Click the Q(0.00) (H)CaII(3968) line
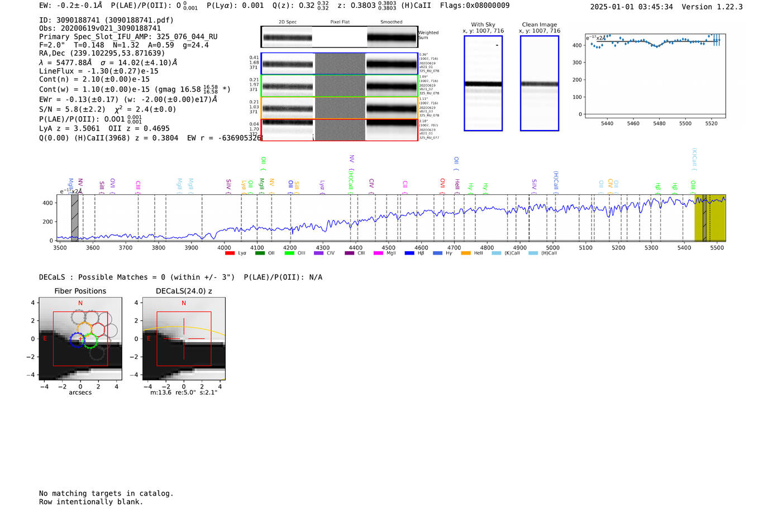The height and width of the screenshot is (532, 782). pos(150,138)
